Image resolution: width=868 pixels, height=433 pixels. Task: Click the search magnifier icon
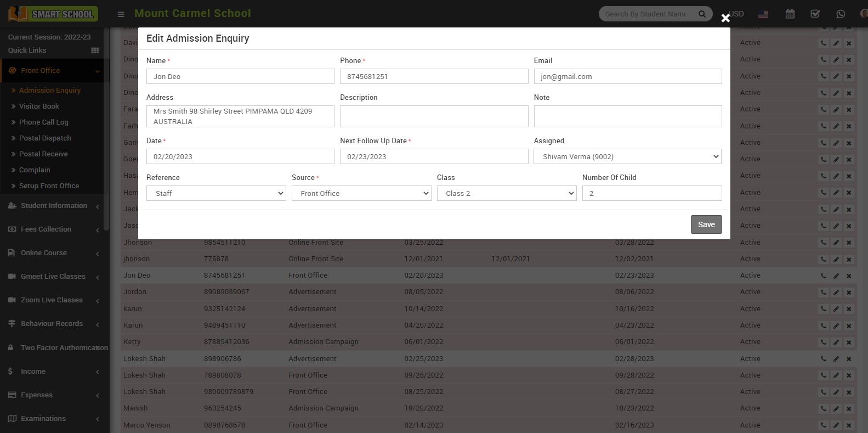pyautogui.click(x=702, y=14)
